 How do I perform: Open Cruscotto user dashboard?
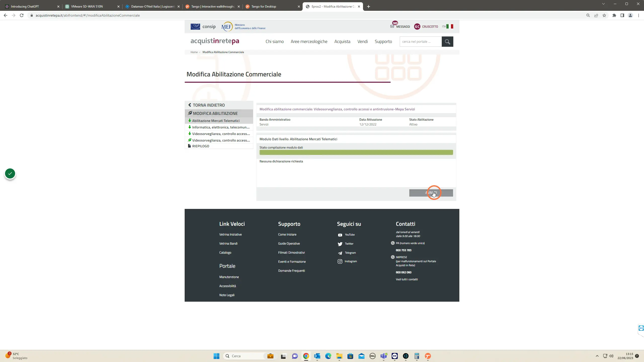pyautogui.click(x=426, y=26)
